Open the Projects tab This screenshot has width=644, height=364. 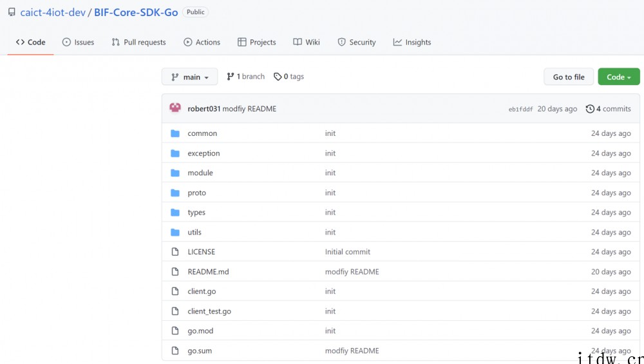[257, 42]
